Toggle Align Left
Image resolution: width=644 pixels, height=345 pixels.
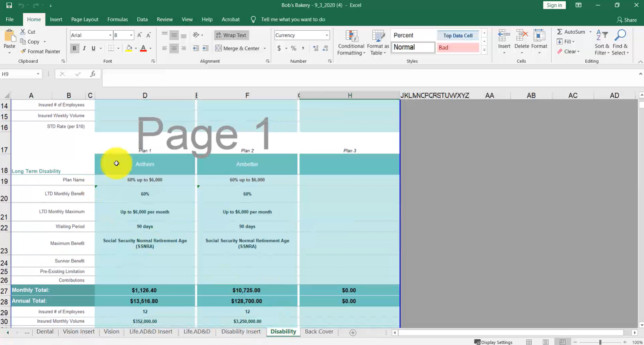click(x=165, y=48)
